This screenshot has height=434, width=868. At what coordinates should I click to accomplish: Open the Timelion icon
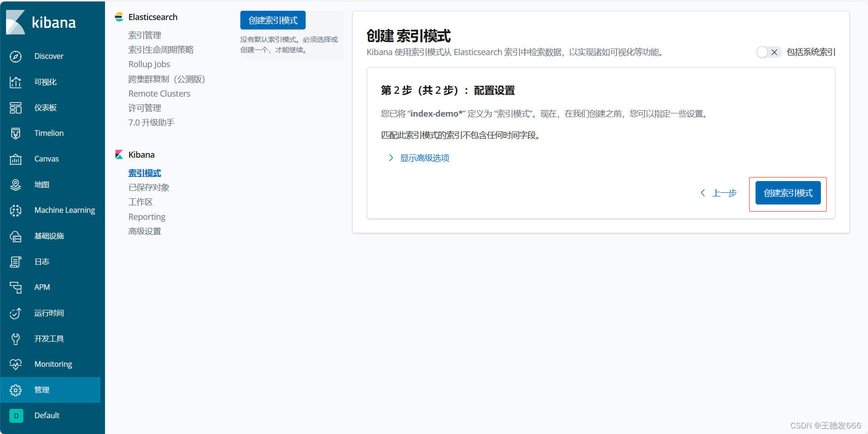pyautogui.click(x=15, y=133)
